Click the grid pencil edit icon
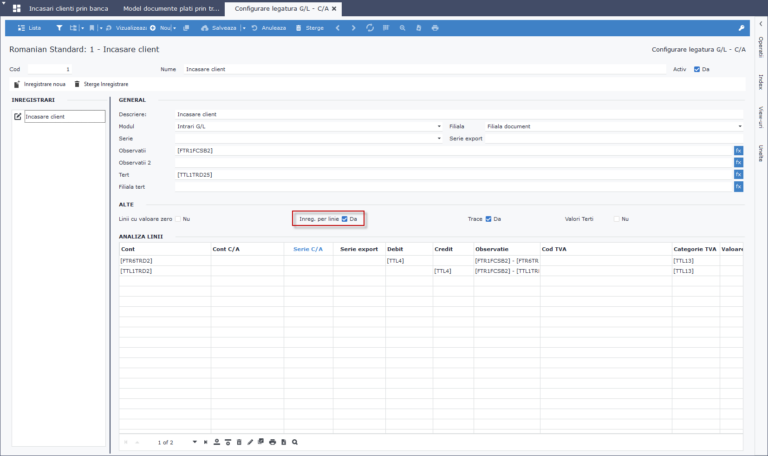 click(250, 442)
